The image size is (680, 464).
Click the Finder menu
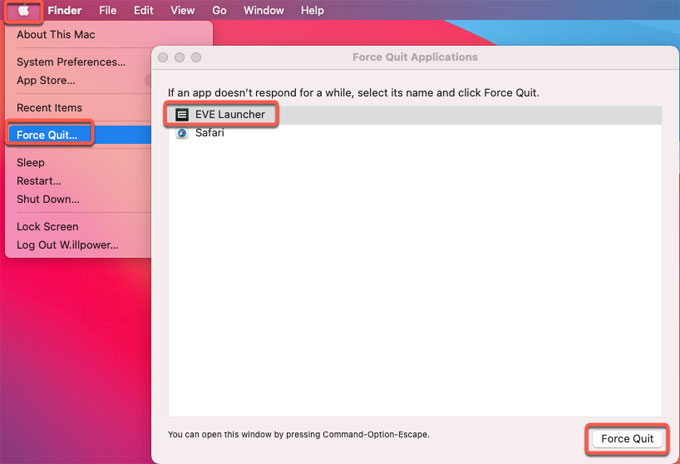tap(65, 10)
